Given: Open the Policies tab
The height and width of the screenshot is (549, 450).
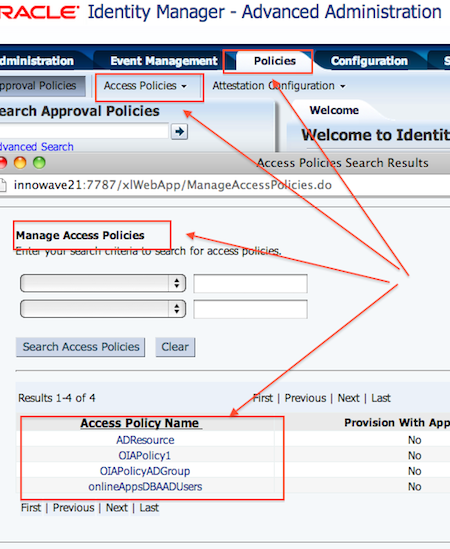Looking at the screenshot, I should [x=275, y=61].
